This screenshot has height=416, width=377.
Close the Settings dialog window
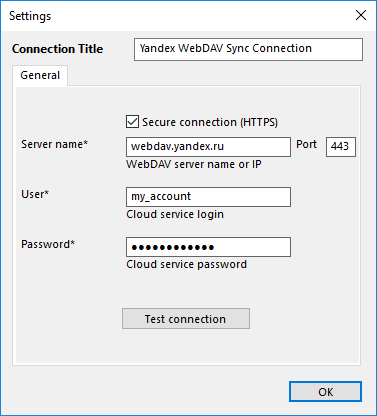(361, 15)
